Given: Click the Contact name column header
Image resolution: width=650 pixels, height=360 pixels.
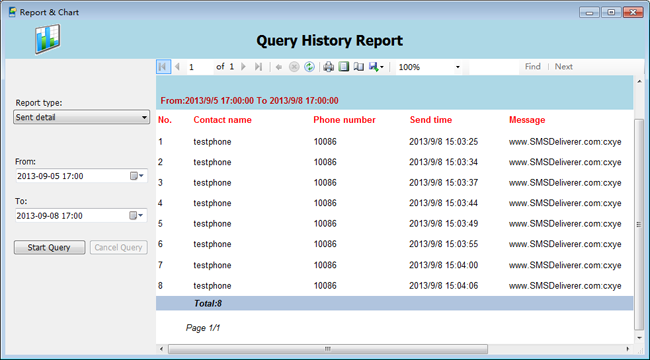Looking at the screenshot, I should (x=223, y=120).
